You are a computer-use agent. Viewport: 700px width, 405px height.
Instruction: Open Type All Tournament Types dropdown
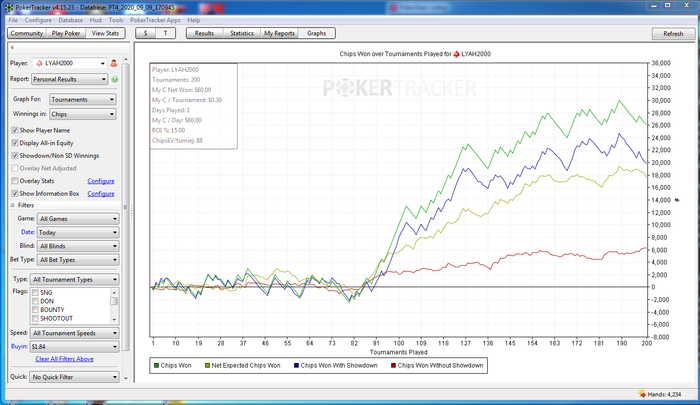pyautogui.click(x=75, y=280)
